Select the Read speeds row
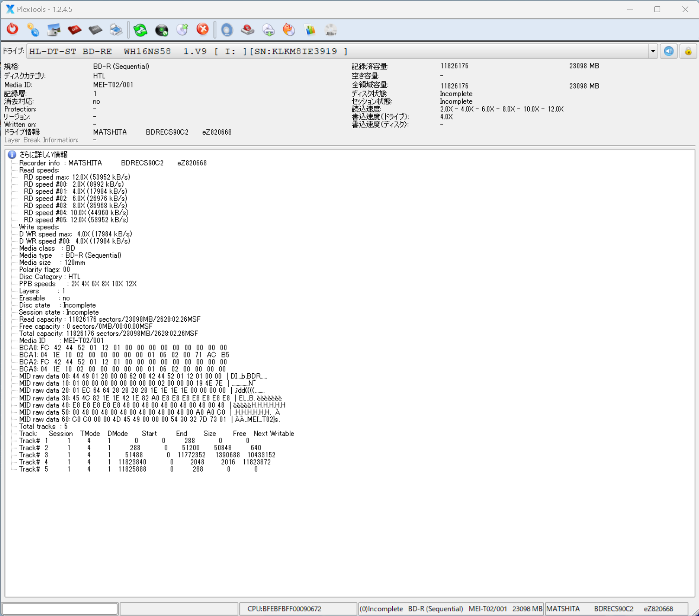 coord(39,170)
